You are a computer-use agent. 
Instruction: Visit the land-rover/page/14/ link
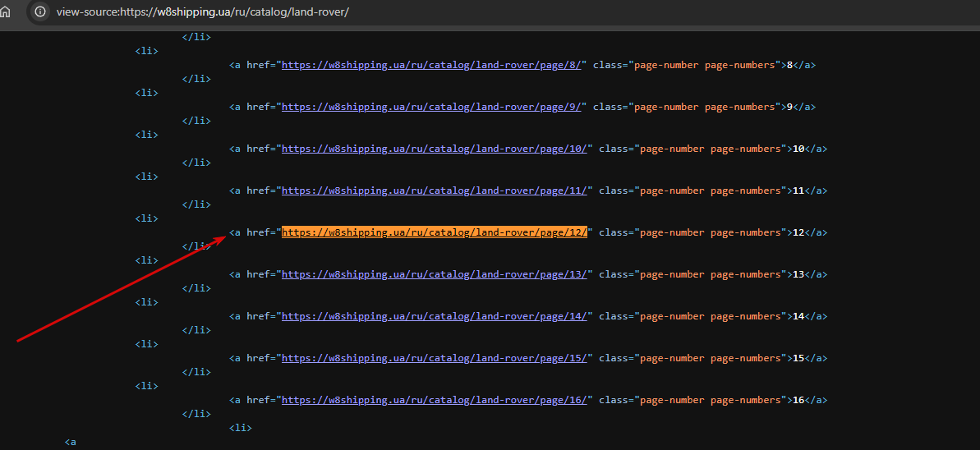click(435, 316)
